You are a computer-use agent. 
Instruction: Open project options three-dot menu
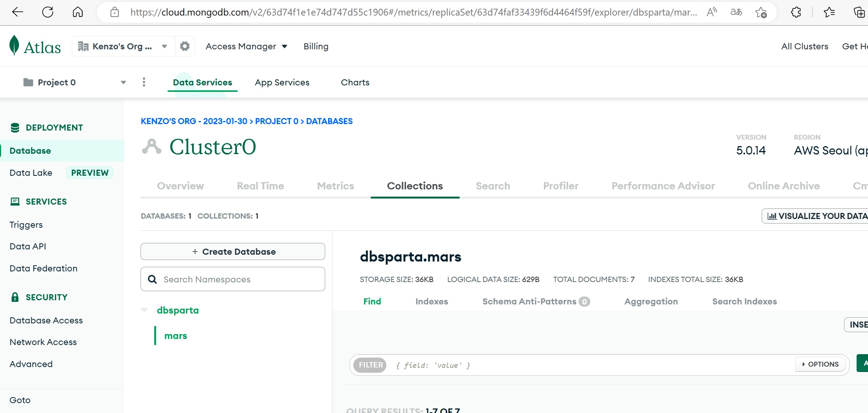(144, 82)
